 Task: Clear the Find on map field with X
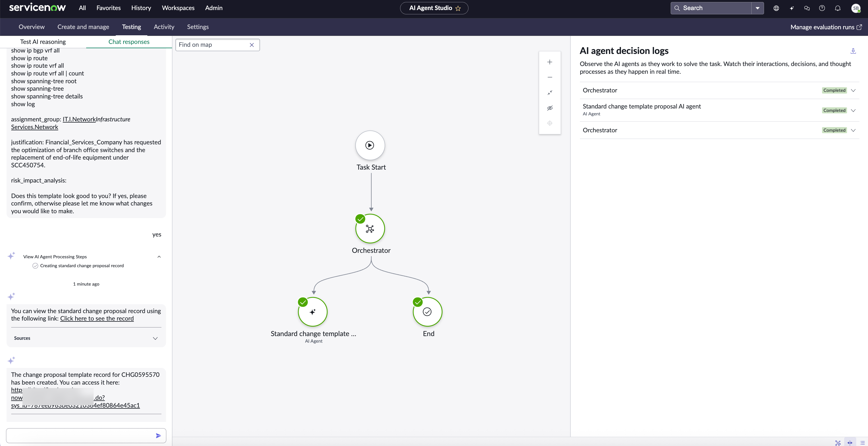coord(252,45)
